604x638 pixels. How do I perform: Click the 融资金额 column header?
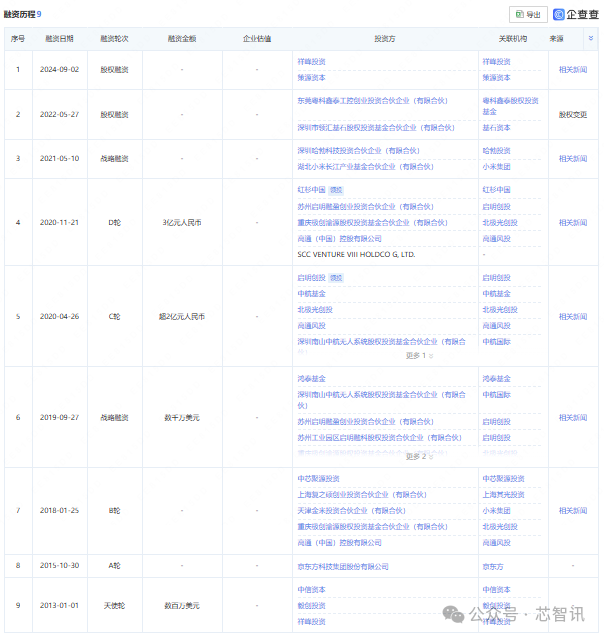click(x=182, y=39)
